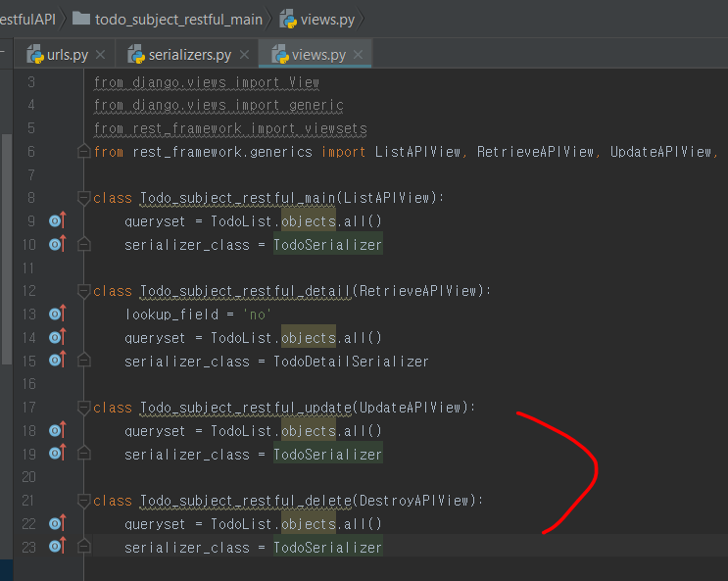Click 'TodoSerializer' on line 19
Screen dimensions: 728x581
point(327,455)
